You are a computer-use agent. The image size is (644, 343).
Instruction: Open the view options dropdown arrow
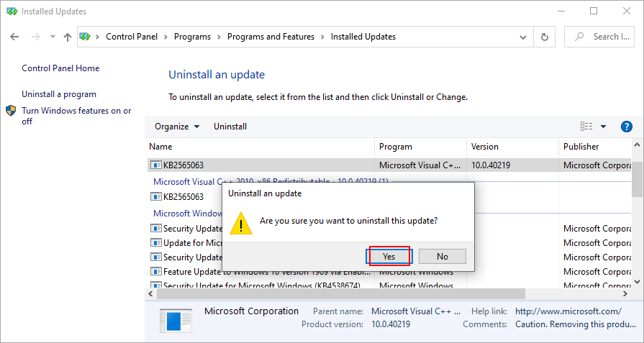(x=603, y=127)
